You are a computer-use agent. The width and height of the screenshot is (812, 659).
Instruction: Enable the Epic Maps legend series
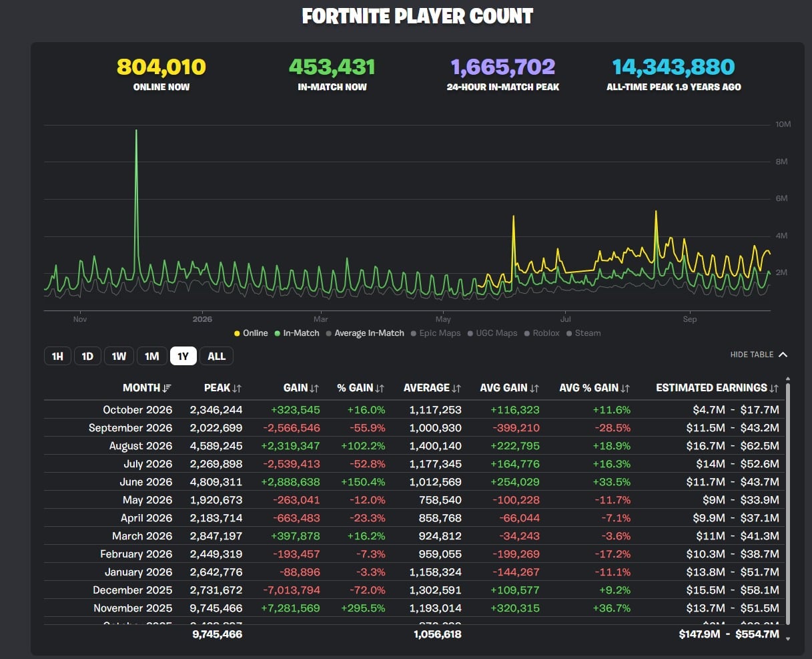436,333
